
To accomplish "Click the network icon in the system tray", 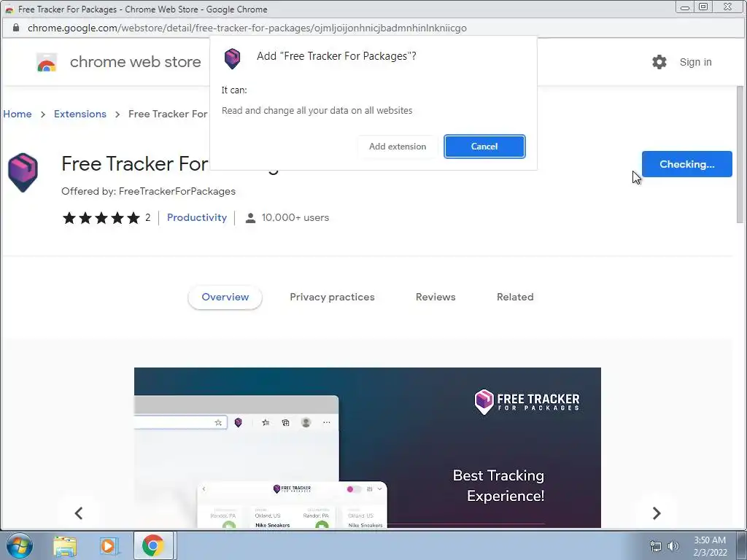I will [656, 546].
